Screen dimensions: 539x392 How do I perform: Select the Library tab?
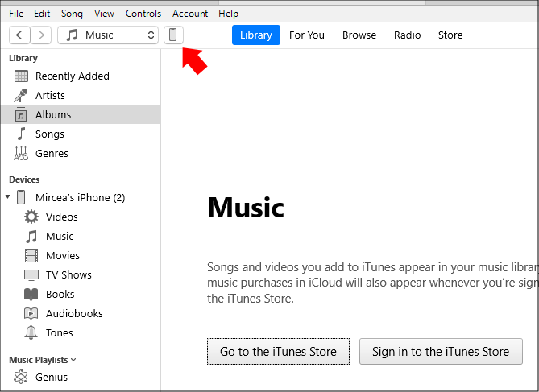256,35
